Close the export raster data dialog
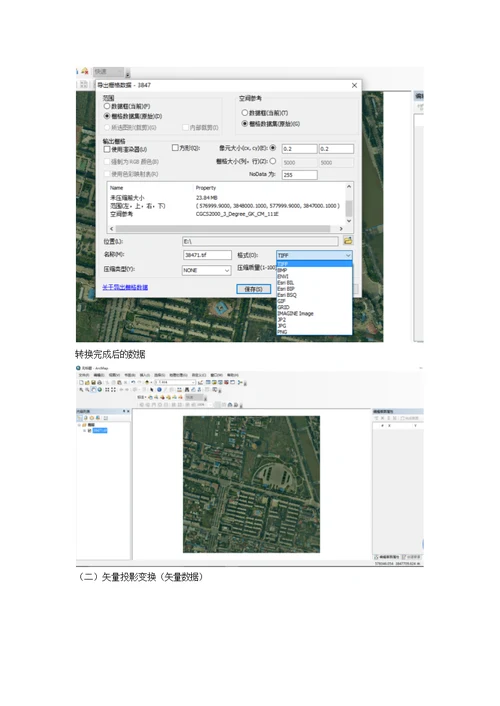The width and height of the screenshot is (500, 706). [x=355, y=85]
